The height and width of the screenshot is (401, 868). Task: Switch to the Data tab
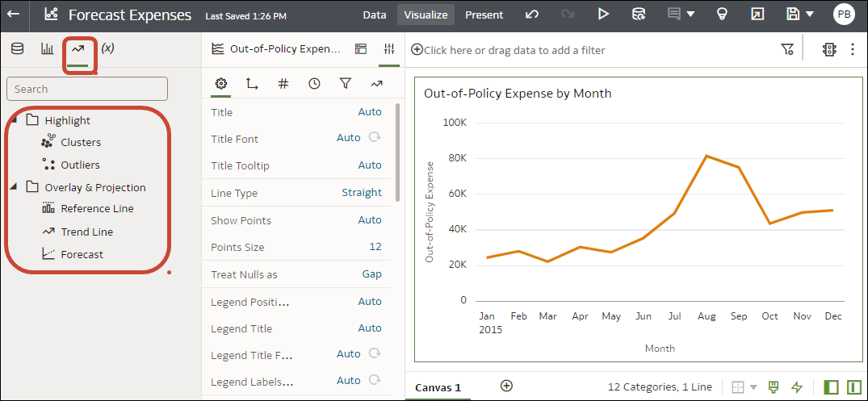[375, 15]
